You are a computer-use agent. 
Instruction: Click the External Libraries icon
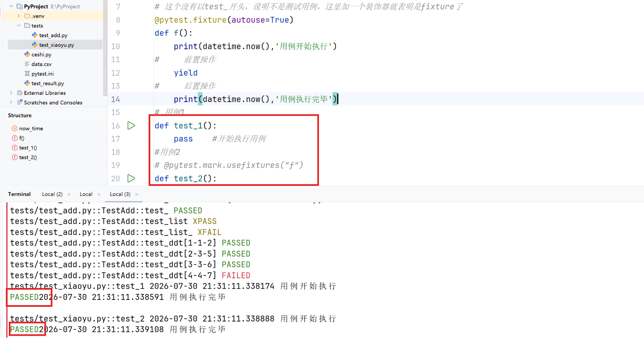pos(20,93)
